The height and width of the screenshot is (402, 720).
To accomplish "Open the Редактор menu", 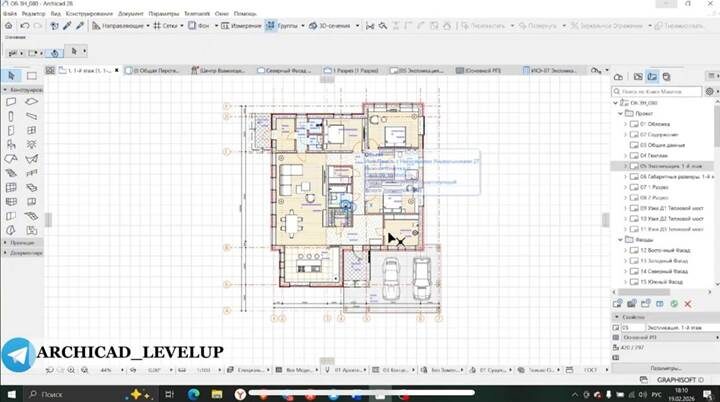I will 34,14.
